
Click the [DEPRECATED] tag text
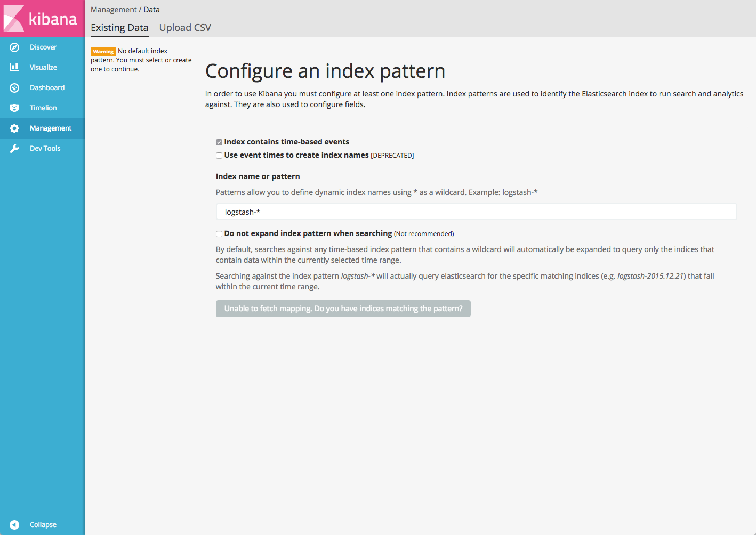pyautogui.click(x=392, y=156)
